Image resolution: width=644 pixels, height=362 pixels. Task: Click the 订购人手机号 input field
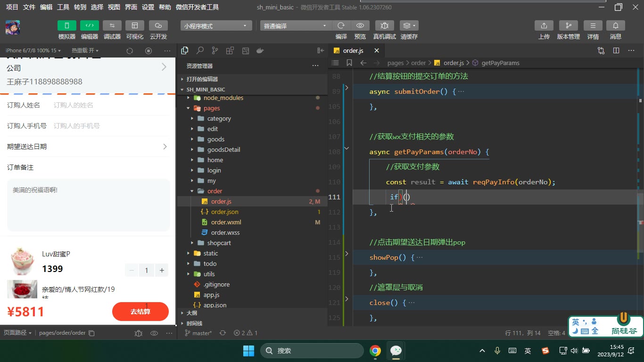click(x=110, y=126)
